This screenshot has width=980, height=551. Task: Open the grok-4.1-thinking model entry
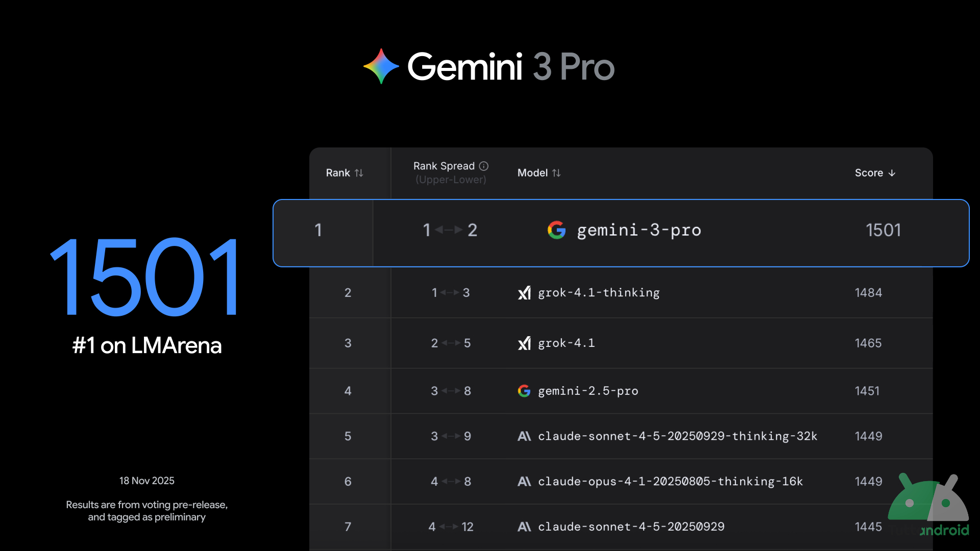pyautogui.click(x=599, y=293)
